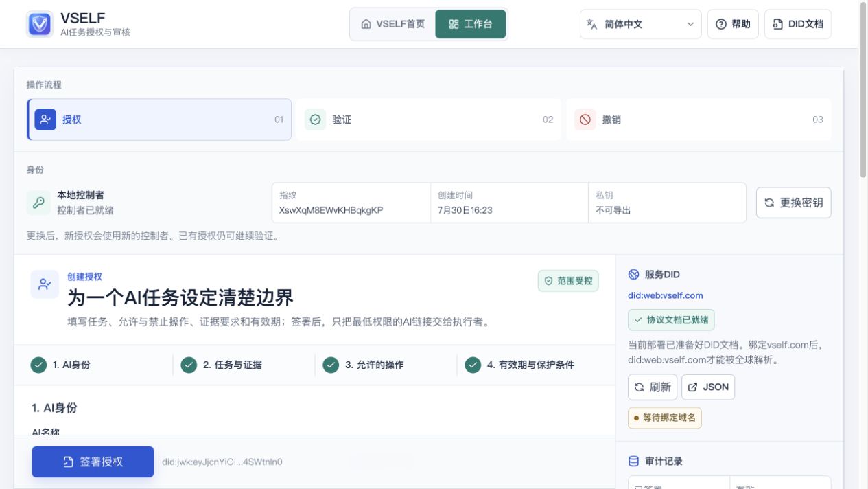Click the 签署授权 button
The width and height of the screenshot is (868, 489).
[x=93, y=462]
